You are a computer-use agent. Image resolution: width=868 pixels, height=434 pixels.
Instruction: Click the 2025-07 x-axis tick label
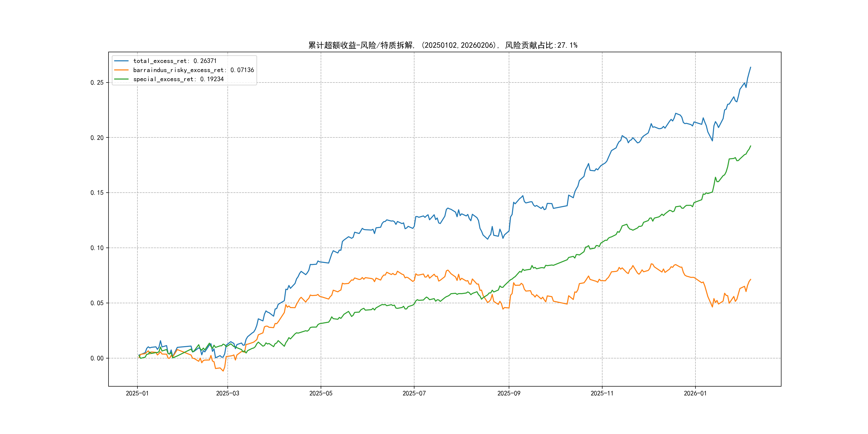point(414,393)
